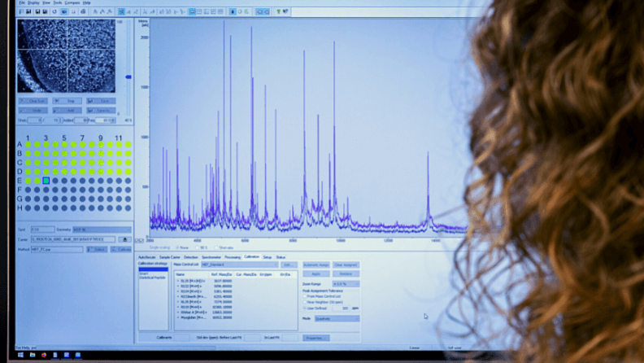Click the printer icon in the toolbar
The height and width of the screenshot is (363, 644).
pos(83,12)
